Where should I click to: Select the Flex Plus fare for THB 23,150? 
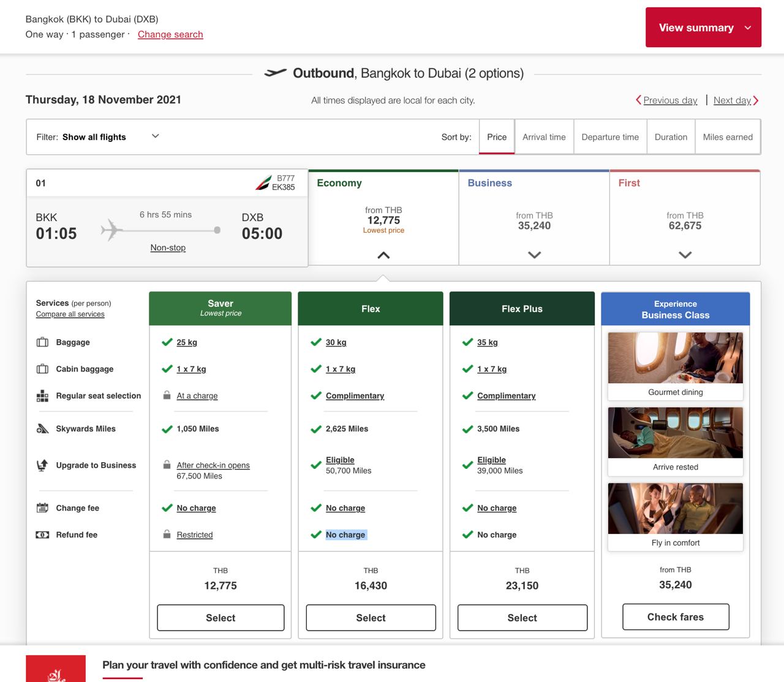click(522, 618)
